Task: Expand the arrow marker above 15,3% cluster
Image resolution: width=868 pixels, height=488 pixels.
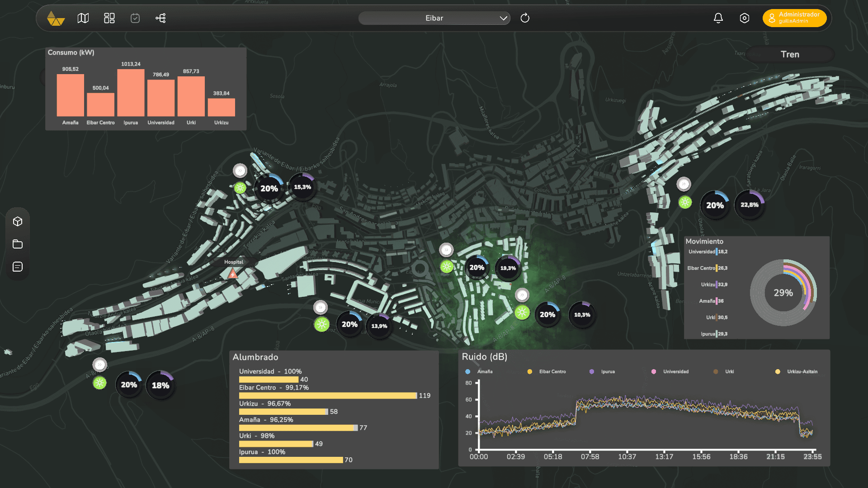Action: 240,170
